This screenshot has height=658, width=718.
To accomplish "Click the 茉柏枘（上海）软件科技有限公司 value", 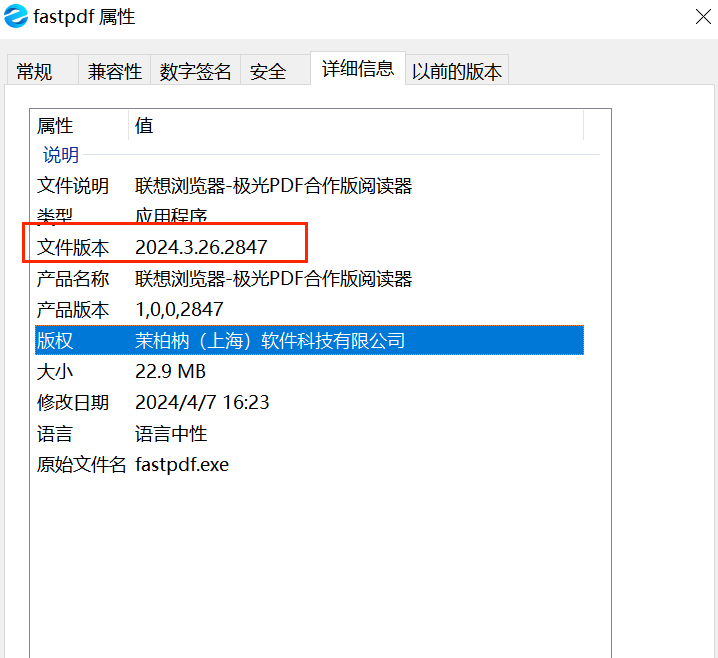I will point(270,341).
